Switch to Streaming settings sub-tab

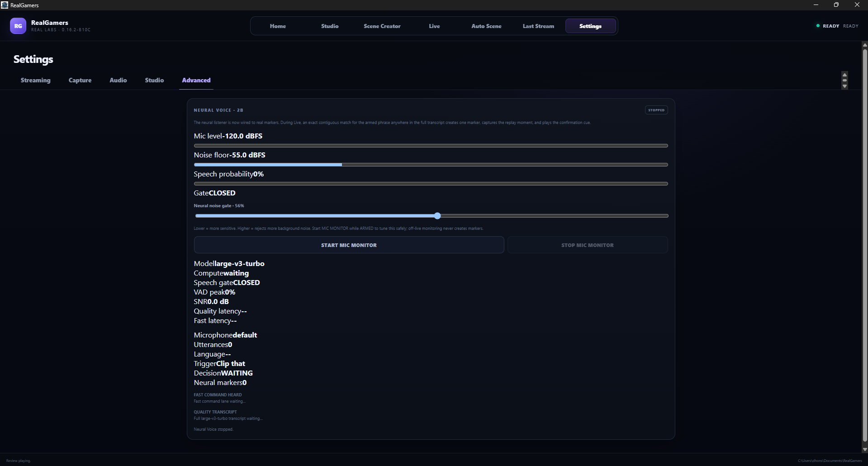[36, 80]
